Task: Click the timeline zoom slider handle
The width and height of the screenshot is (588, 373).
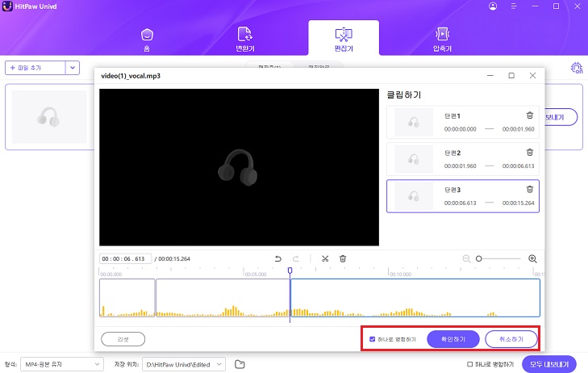Action: [x=478, y=258]
